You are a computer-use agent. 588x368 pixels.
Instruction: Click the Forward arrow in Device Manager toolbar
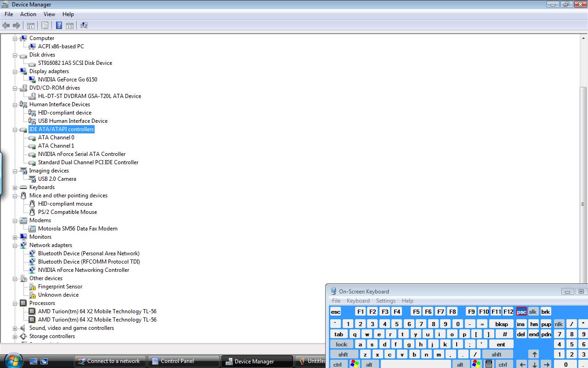(x=17, y=25)
